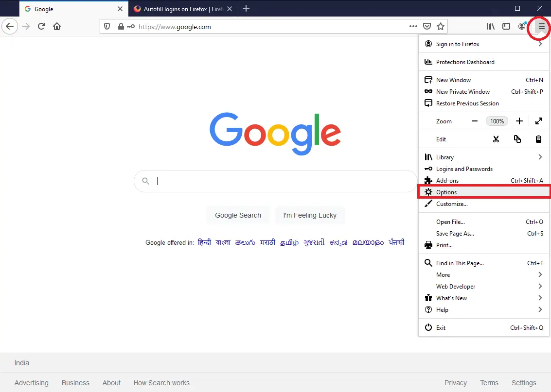This screenshot has height=392, width=551.
Task: Open a new tab with plus button
Action: 246,8
